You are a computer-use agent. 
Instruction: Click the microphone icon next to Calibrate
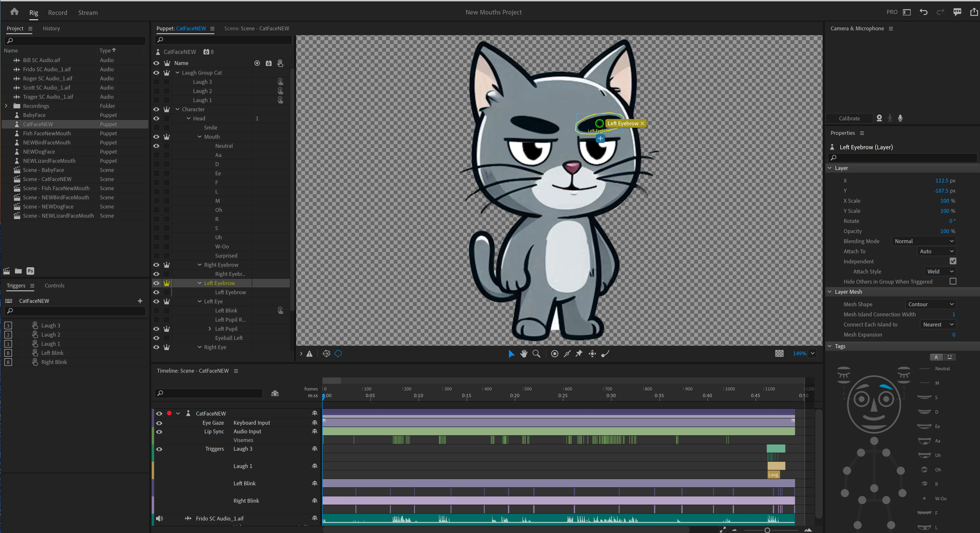point(900,118)
